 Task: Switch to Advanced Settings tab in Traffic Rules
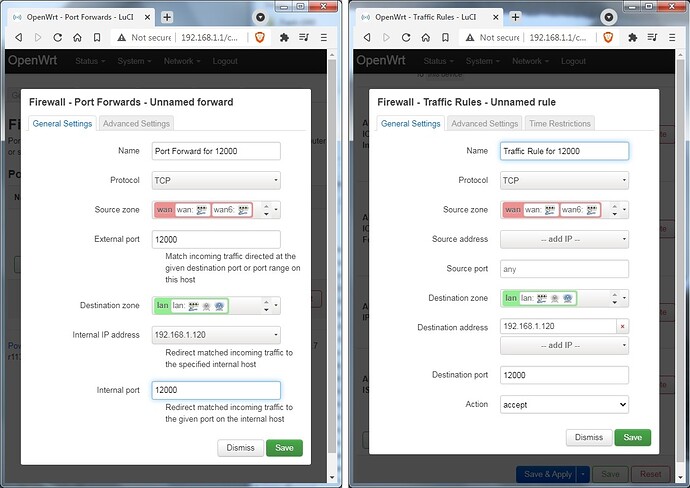[484, 124]
